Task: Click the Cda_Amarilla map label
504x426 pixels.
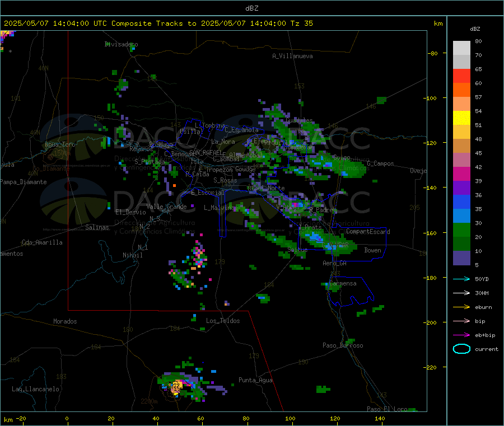Action: 42,242
